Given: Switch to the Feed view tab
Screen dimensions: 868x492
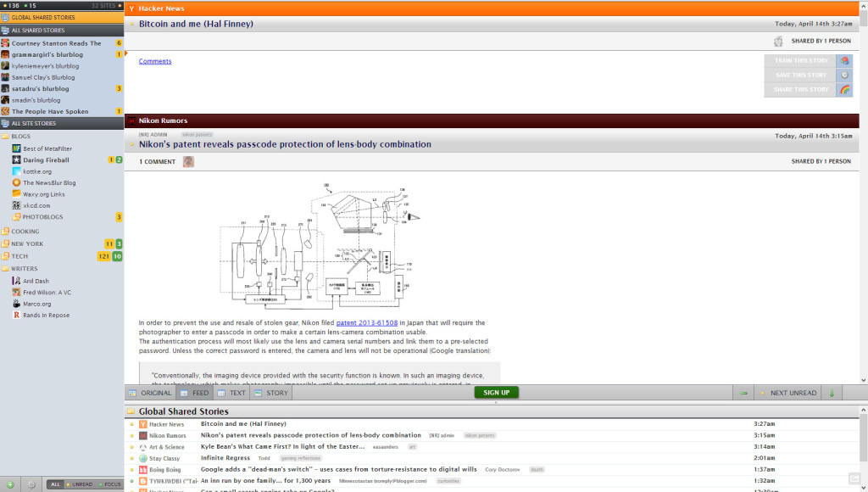Looking at the screenshot, I should (x=195, y=393).
